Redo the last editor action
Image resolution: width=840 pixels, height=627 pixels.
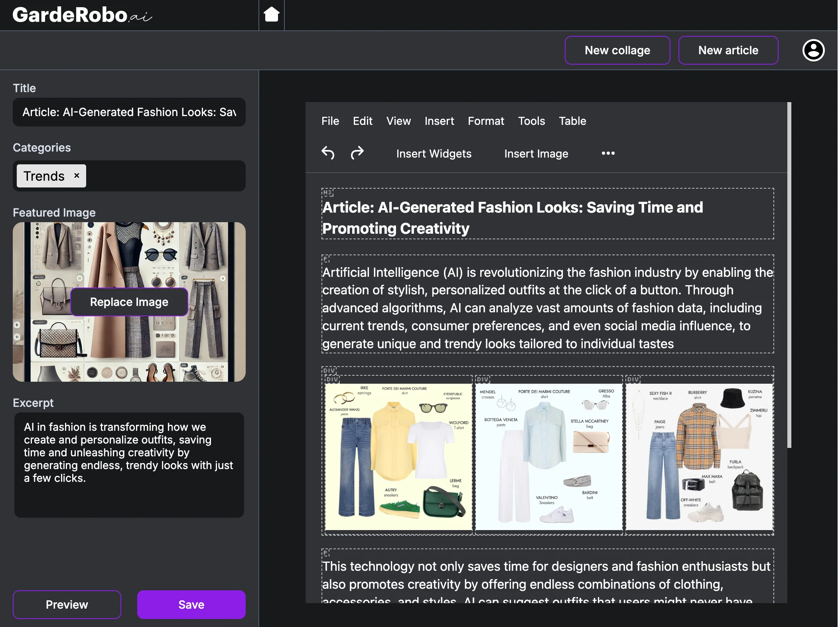357,153
